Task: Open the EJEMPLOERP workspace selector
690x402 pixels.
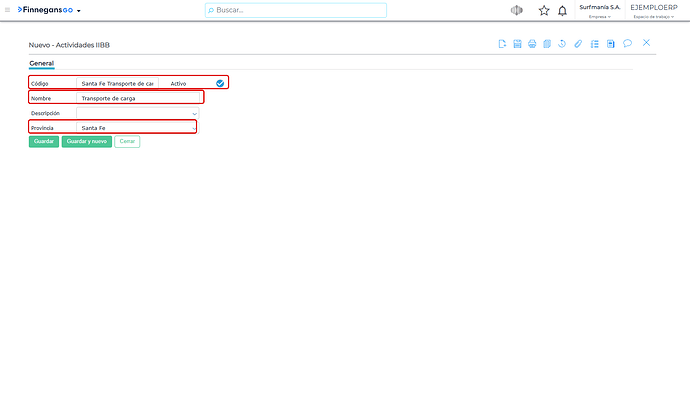Action: (x=654, y=11)
